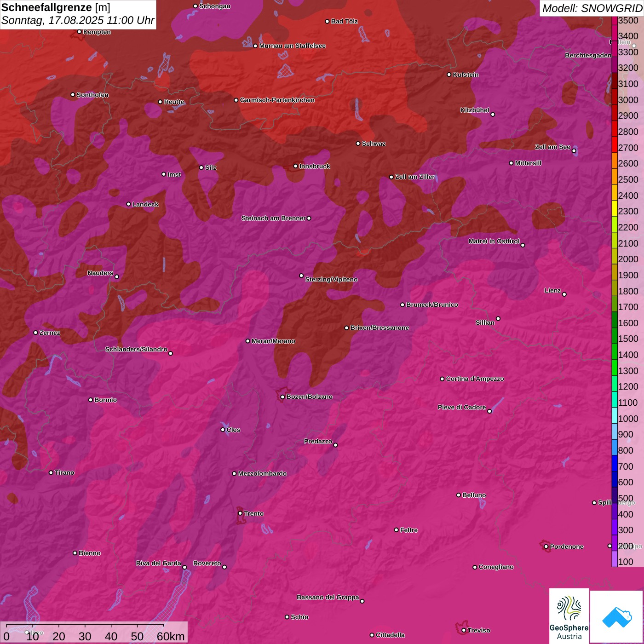Screen dimensions: 644x644
Task: Click the Cittadella label
Action: (390, 635)
